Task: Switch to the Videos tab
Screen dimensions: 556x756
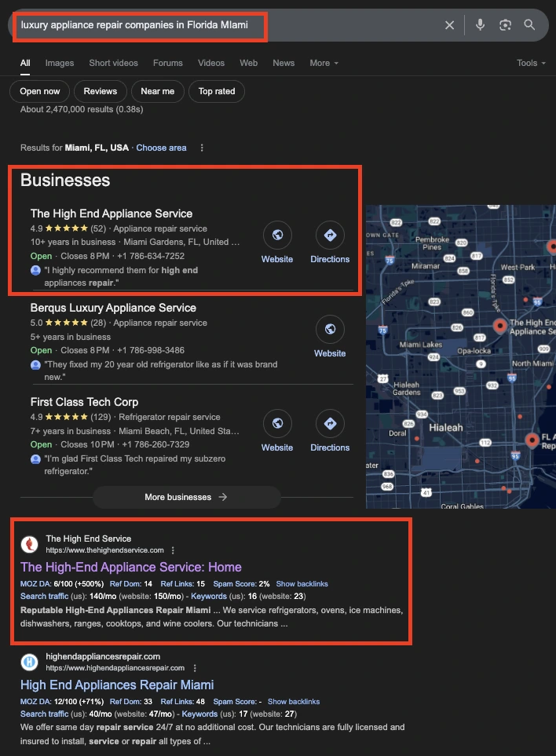Action: coord(211,63)
